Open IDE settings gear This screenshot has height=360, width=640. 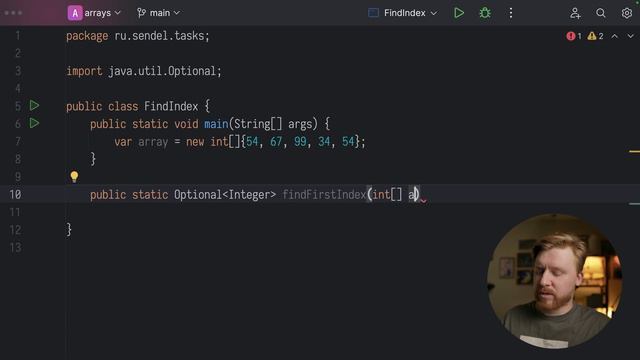pos(627,13)
